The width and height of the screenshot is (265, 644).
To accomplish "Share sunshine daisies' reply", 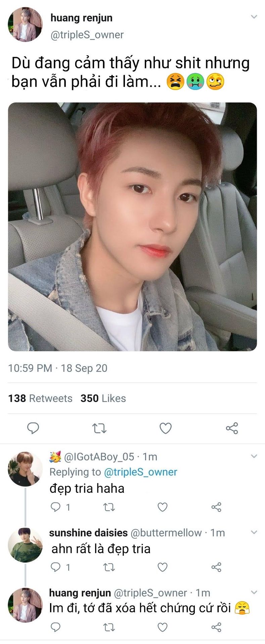I will coord(216,567).
